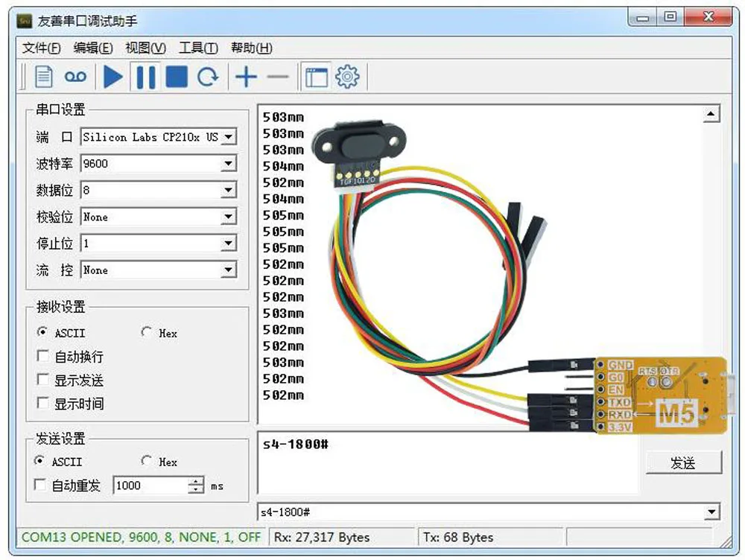Enable 自动换行 (auto line wrap)
The height and width of the screenshot is (560, 745).
coord(42,356)
